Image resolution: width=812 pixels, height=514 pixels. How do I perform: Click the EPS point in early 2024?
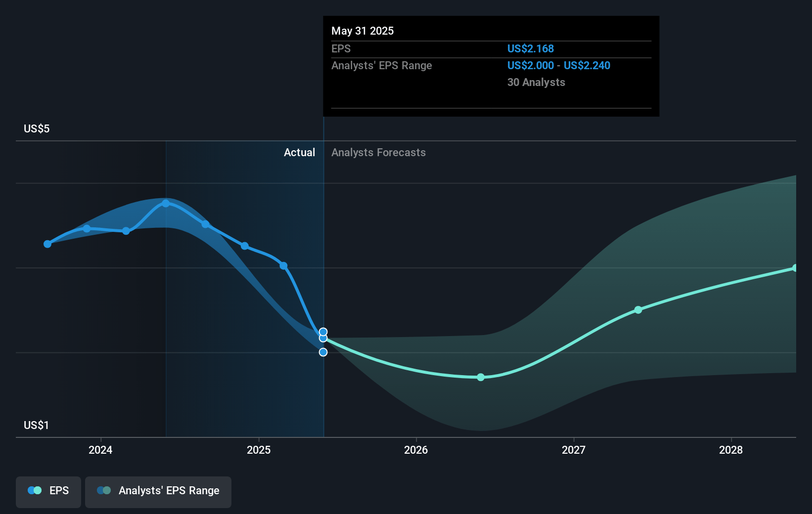pos(126,231)
